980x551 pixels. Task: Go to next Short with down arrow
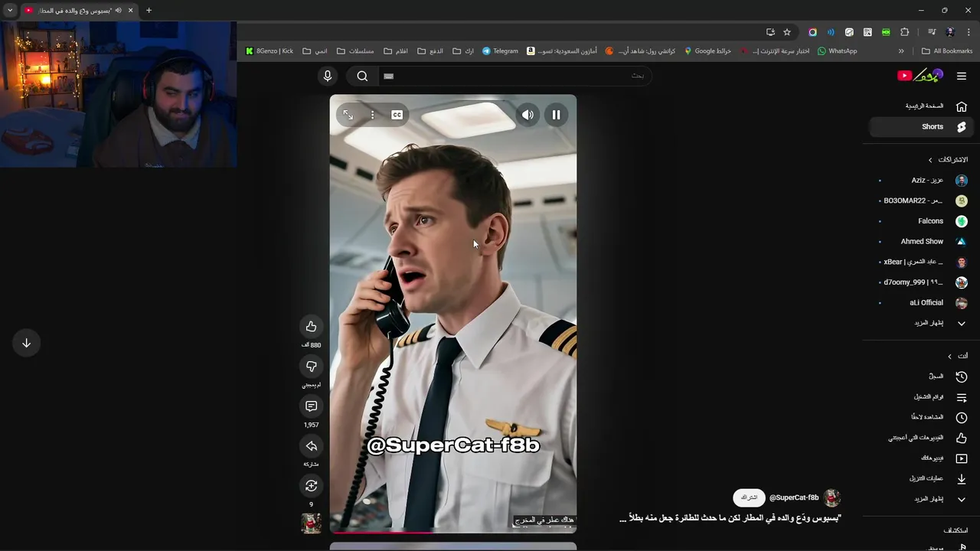(x=26, y=343)
